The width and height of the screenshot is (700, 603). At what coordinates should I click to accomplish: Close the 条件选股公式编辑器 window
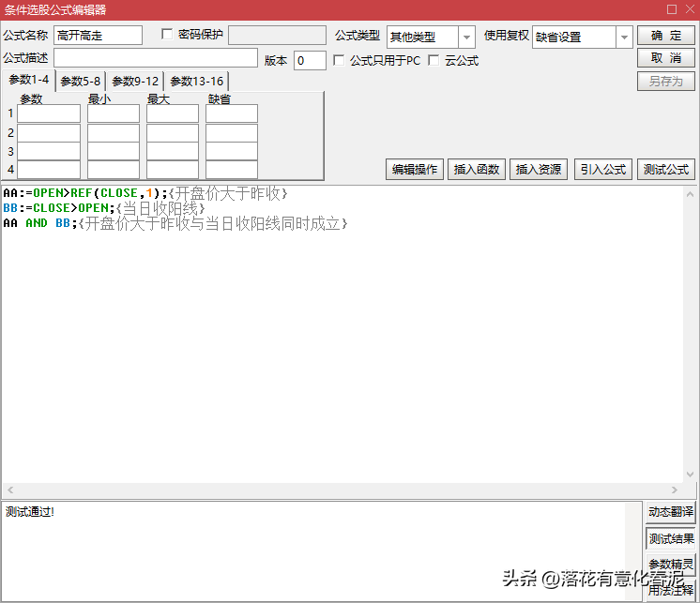point(690,9)
